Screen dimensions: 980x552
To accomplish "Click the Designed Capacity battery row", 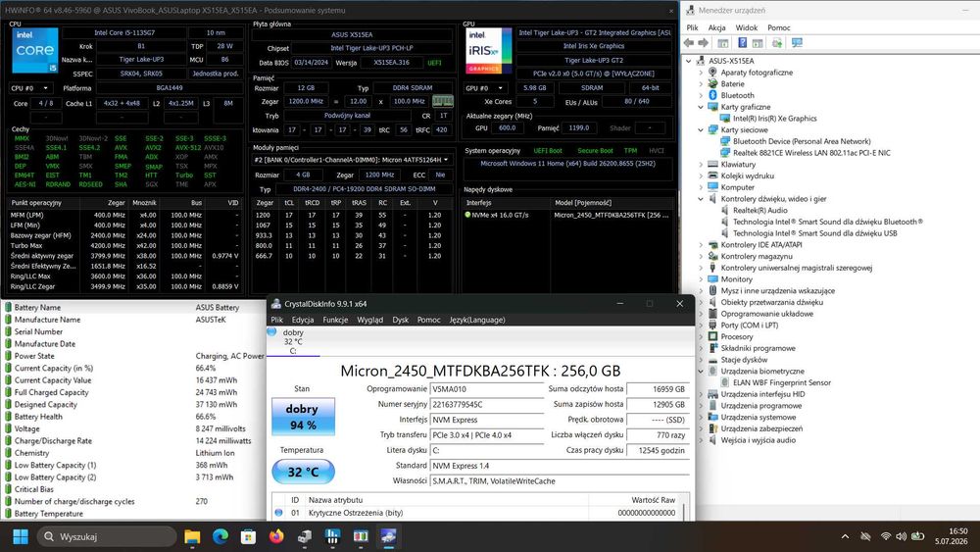I will point(132,405).
